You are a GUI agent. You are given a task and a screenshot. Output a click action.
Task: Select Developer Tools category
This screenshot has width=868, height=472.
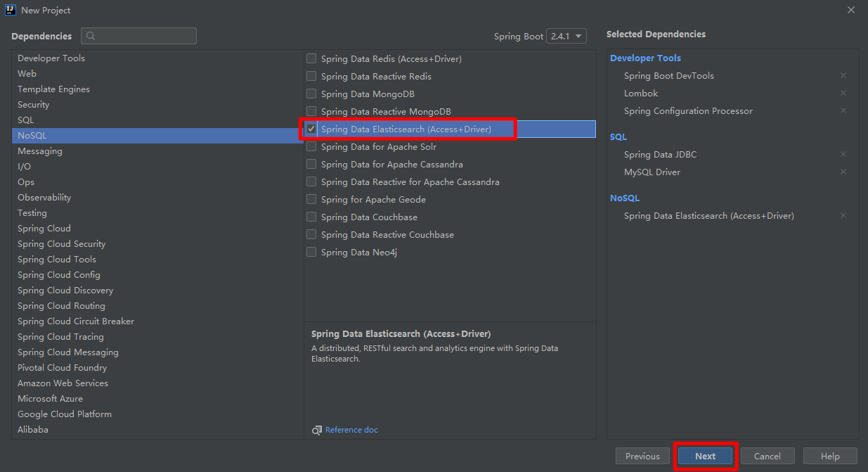pyautogui.click(x=157, y=58)
